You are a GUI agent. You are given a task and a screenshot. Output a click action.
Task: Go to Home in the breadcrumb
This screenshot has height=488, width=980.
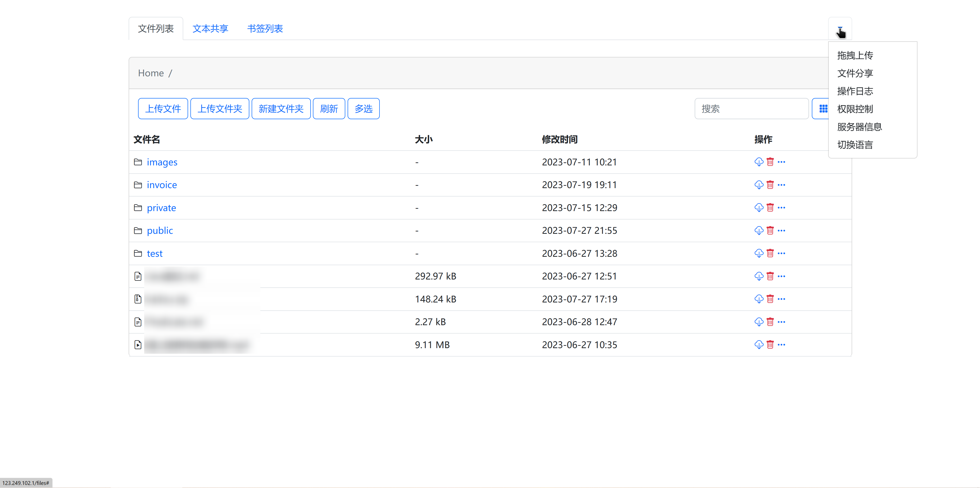(x=151, y=73)
